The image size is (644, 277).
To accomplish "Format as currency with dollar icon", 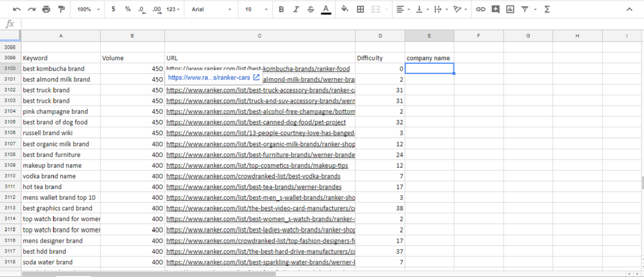I will [113, 9].
